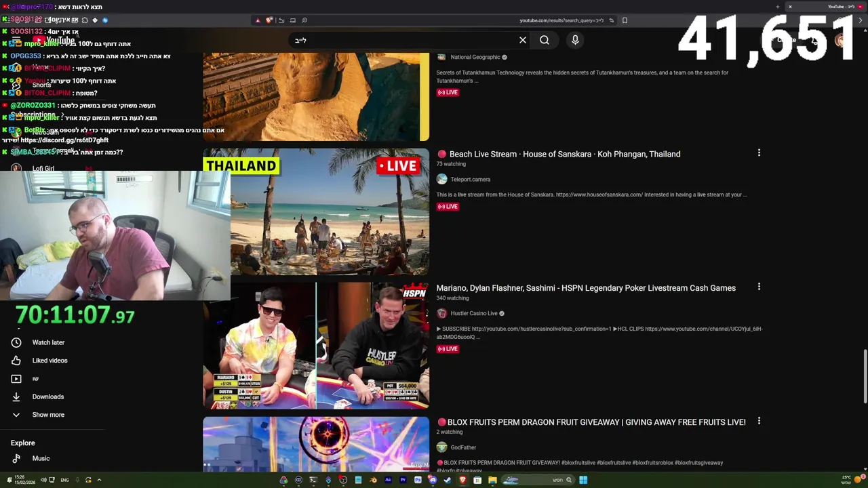Open the Hustler Casino poker thumbnail
This screenshot has width=868, height=488.
pos(316,346)
